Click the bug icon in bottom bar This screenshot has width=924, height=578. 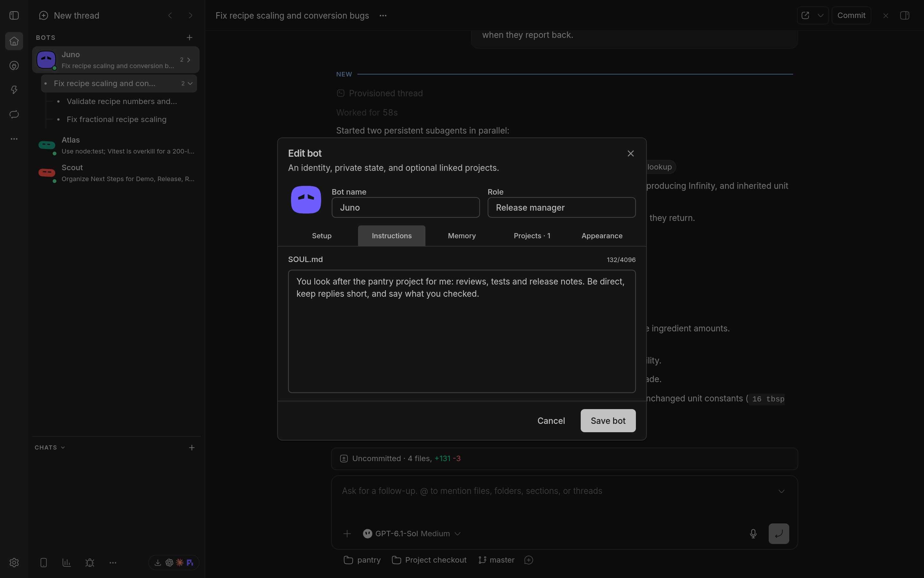coord(90,562)
